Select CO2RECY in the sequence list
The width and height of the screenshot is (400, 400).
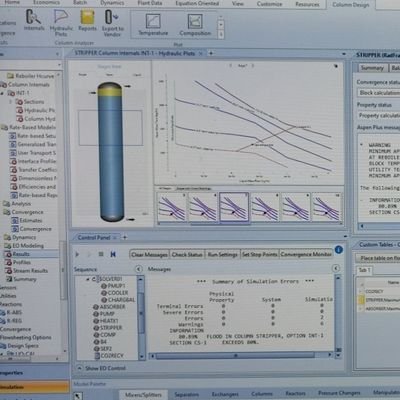click(x=109, y=356)
